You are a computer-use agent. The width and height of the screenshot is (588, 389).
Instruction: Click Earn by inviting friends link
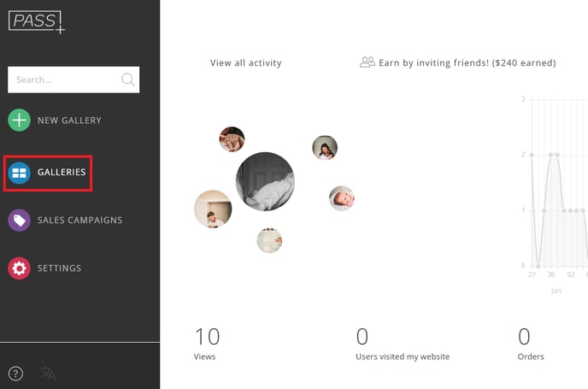click(467, 62)
